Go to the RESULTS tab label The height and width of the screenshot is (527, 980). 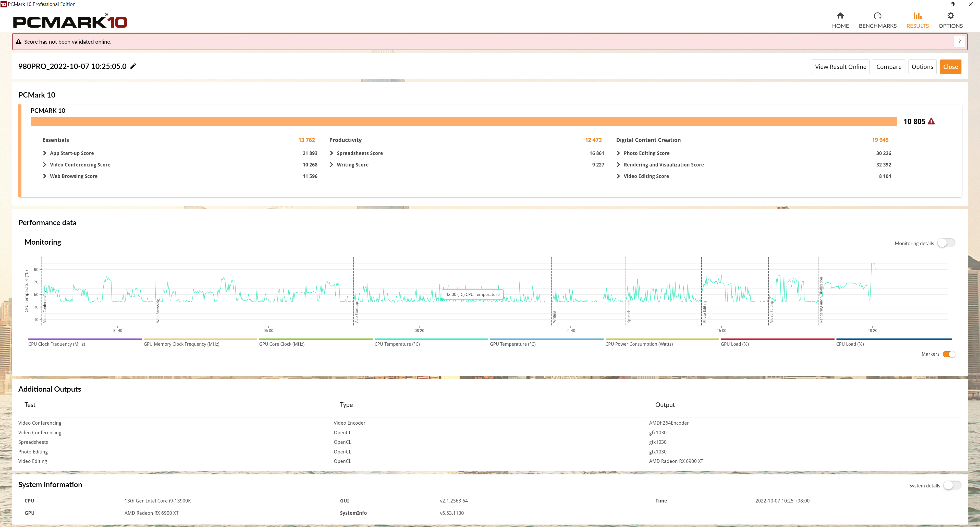(917, 26)
